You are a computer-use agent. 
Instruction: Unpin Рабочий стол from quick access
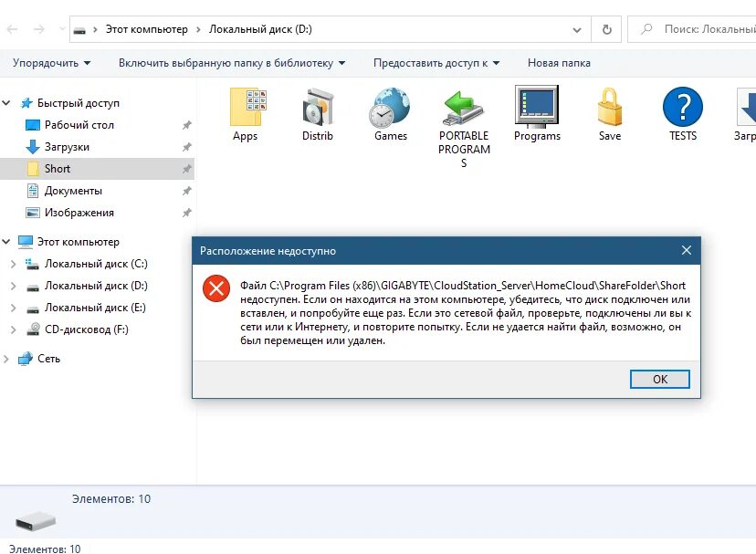[187, 125]
